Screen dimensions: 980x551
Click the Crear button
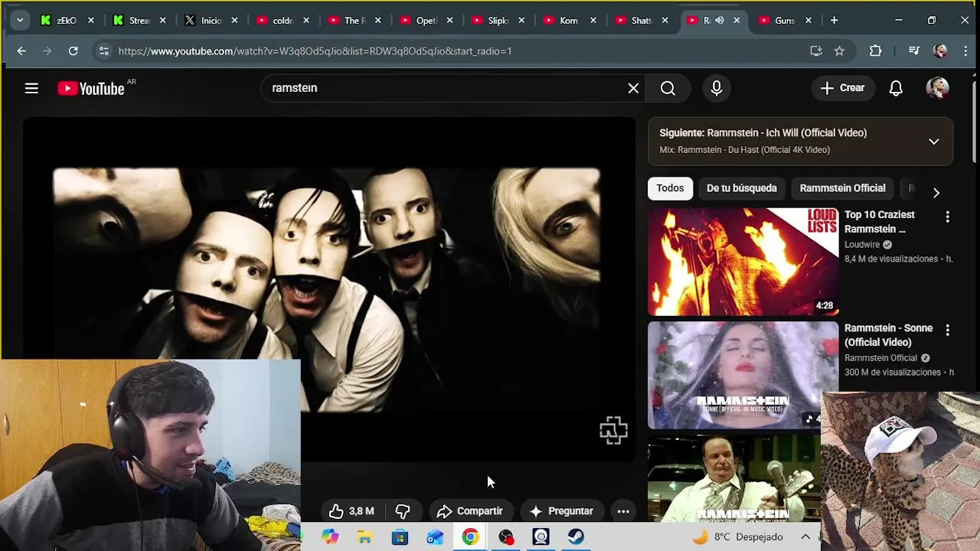(x=843, y=88)
